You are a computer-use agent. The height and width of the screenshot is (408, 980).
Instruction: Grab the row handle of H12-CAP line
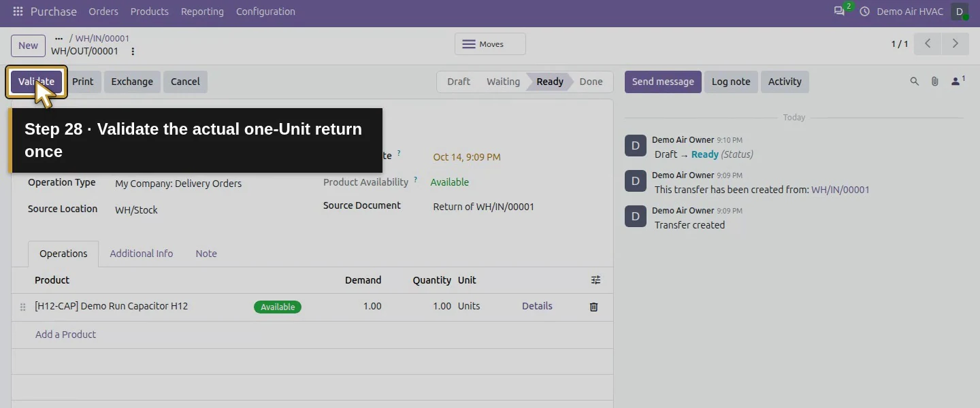(x=22, y=307)
